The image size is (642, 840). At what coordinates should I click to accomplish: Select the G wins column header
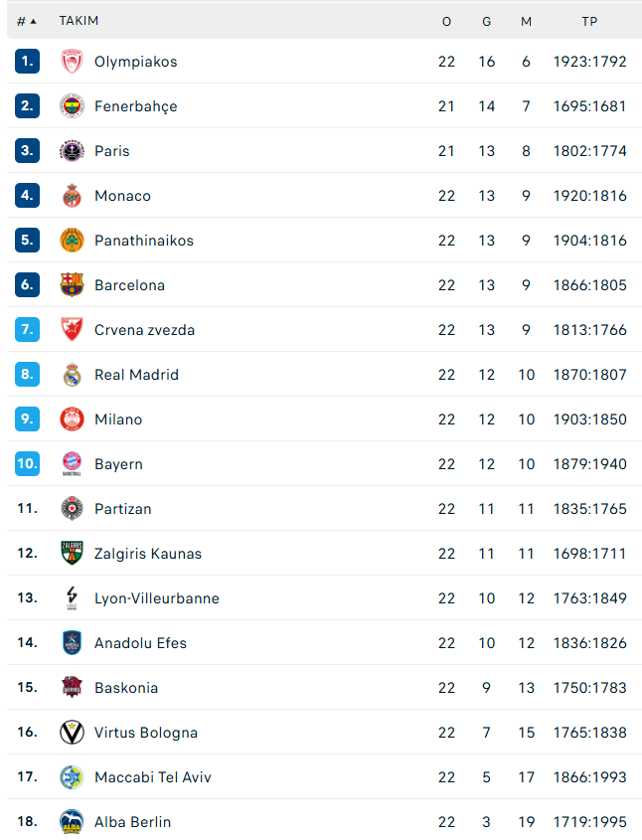click(486, 22)
